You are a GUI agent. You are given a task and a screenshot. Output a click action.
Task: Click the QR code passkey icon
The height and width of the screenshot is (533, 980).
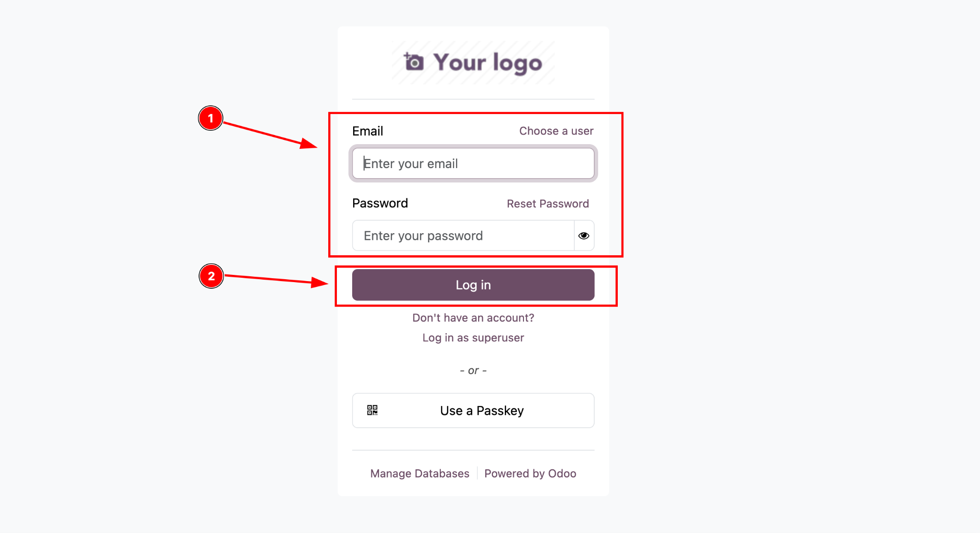click(372, 410)
